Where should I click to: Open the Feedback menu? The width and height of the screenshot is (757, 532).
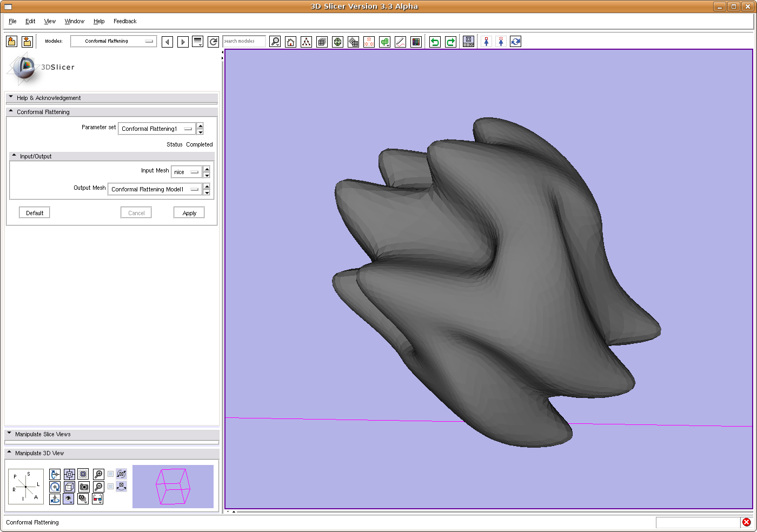pyautogui.click(x=125, y=21)
